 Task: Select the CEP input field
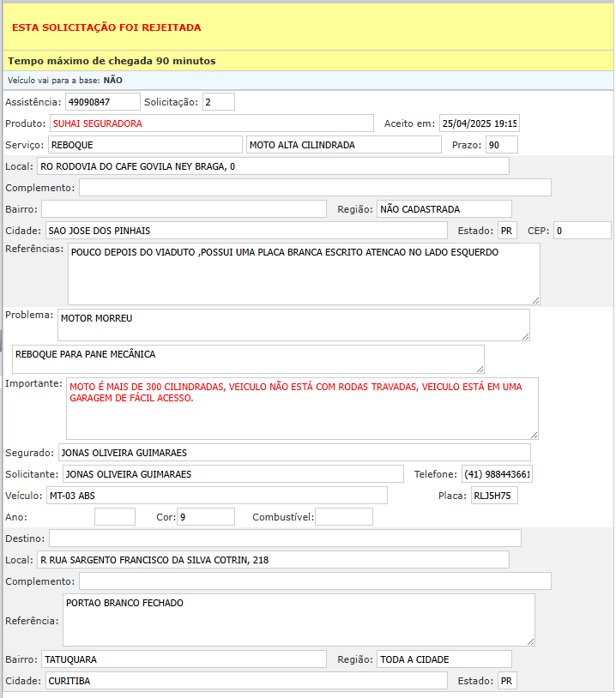pyautogui.click(x=582, y=231)
